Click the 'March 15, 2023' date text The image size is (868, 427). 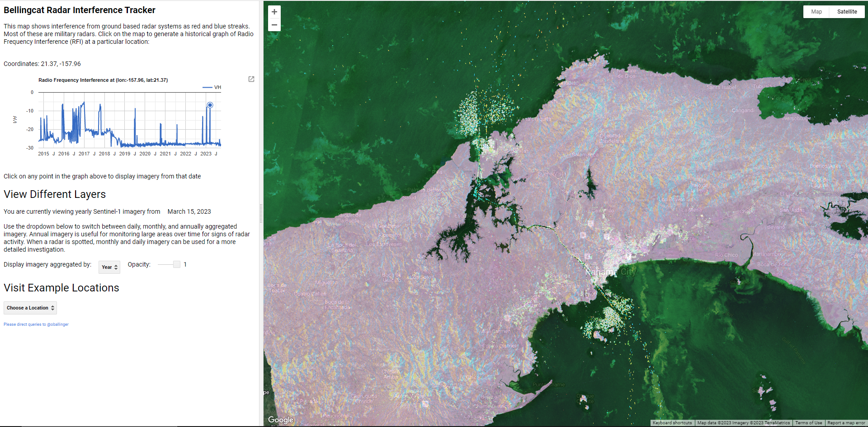(189, 211)
